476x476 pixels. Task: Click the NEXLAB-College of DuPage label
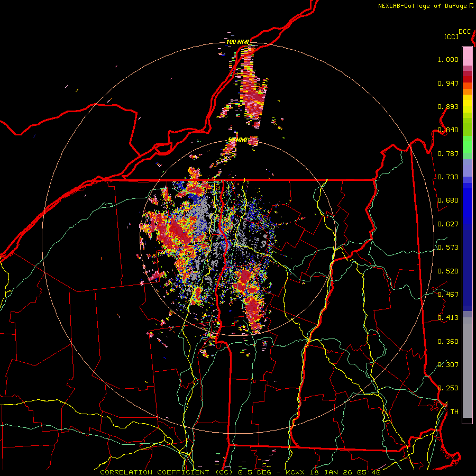tap(422, 6)
